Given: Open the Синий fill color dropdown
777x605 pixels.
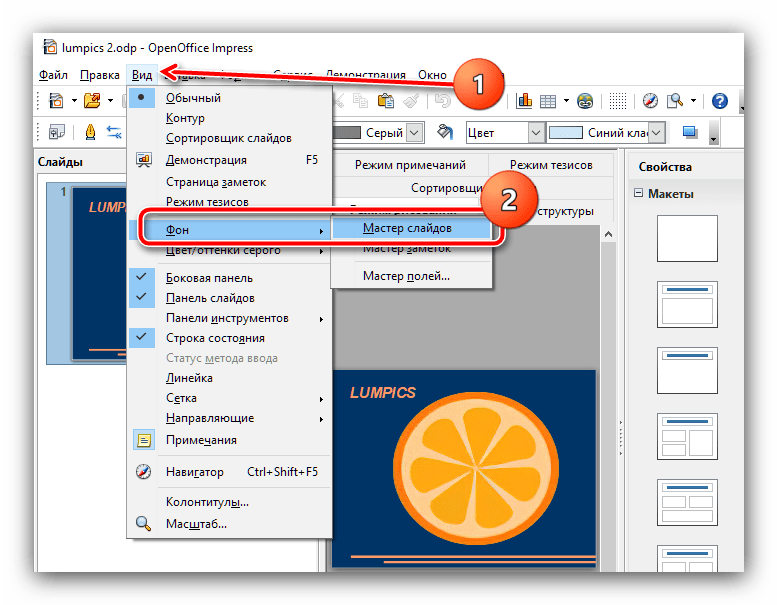Looking at the screenshot, I should pyautogui.click(x=657, y=133).
